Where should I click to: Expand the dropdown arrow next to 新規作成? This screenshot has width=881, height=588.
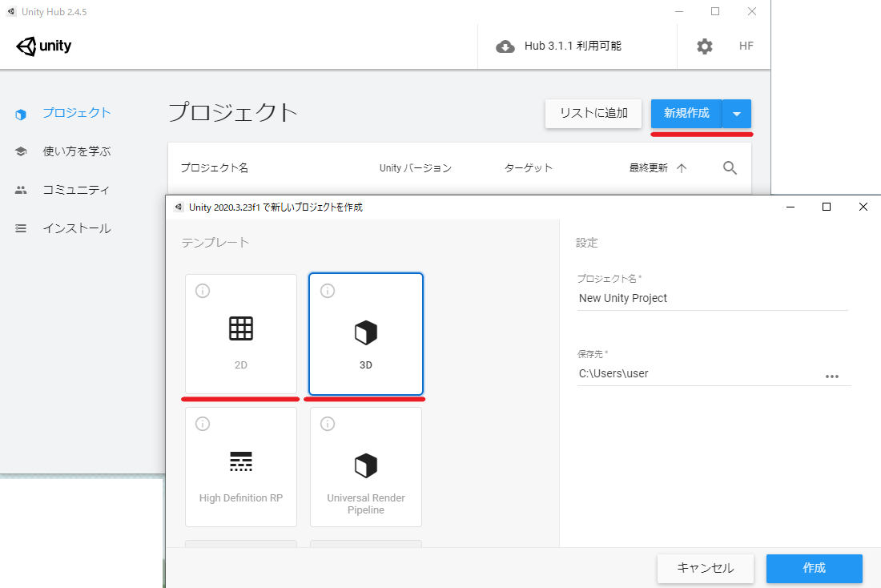click(x=737, y=114)
